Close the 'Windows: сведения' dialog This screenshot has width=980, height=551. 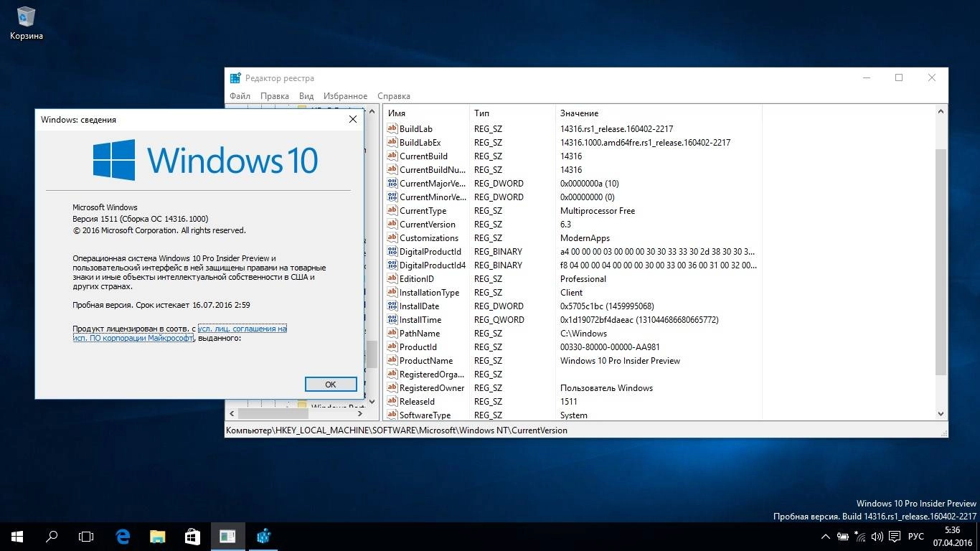coord(352,120)
